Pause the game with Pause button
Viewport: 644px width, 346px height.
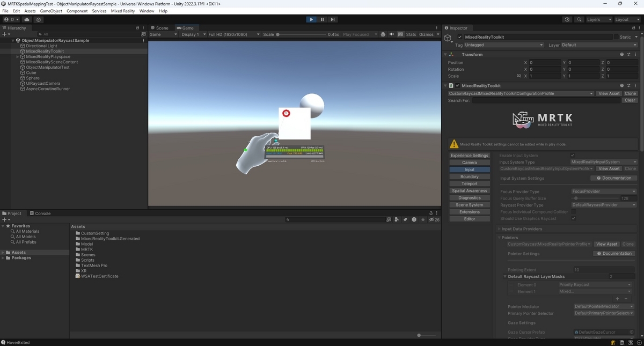322,19
